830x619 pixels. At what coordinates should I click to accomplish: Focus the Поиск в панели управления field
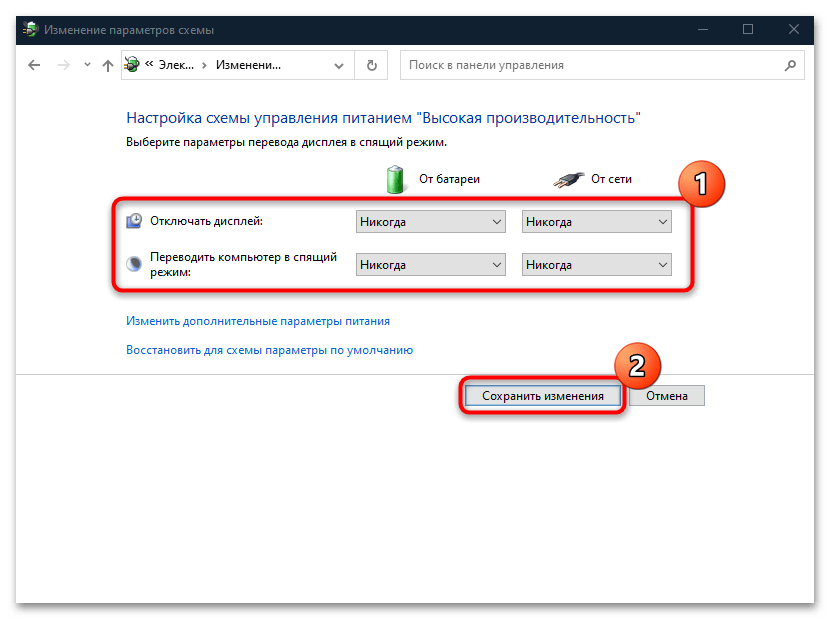tap(590, 66)
